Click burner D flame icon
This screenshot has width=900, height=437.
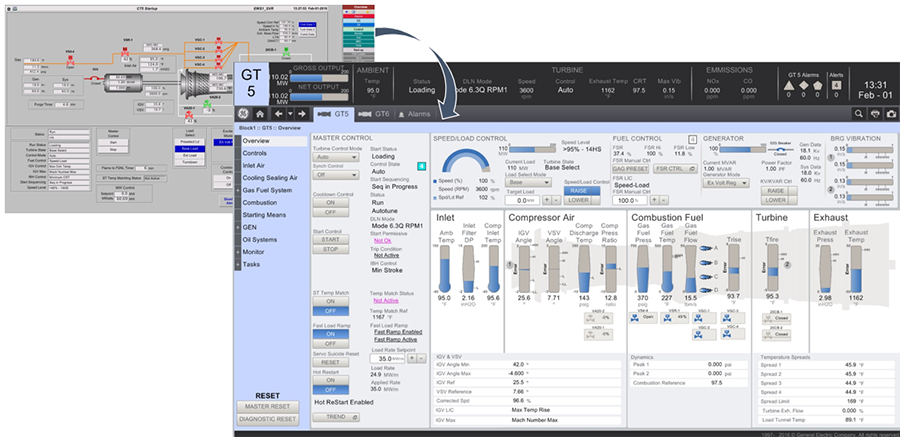coord(707,290)
